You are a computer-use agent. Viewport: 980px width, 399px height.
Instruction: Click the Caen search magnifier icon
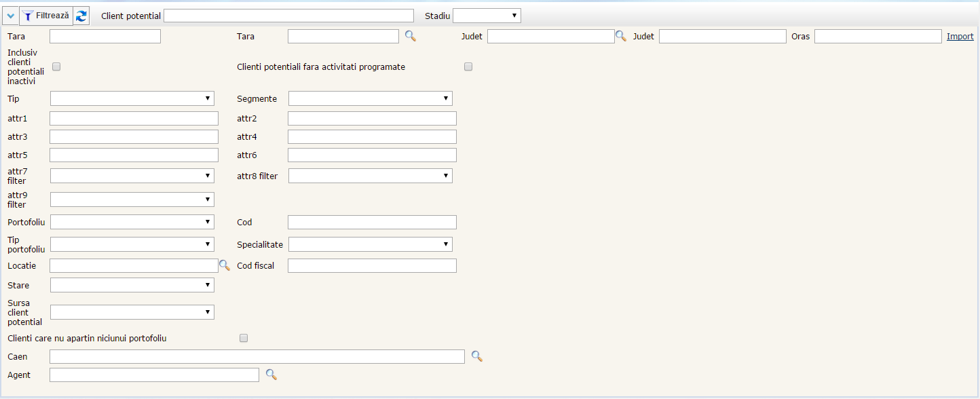tap(477, 356)
